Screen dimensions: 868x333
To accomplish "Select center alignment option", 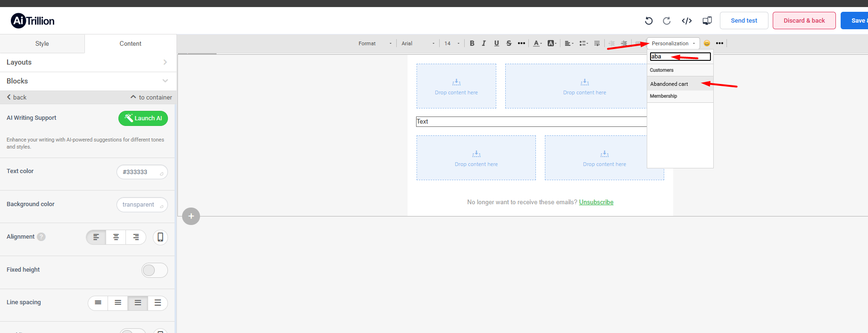I will pyautogui.click(x=116, y=237).
